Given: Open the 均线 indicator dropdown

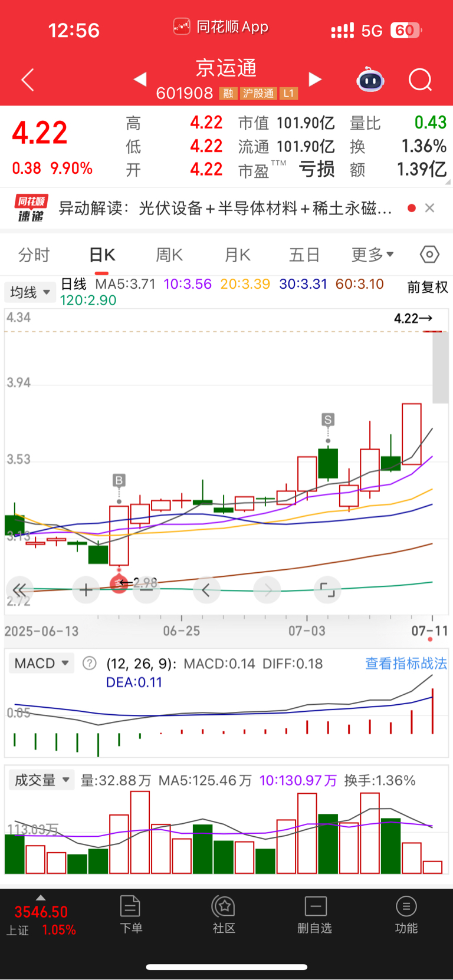Looking at the screenshot, I should coord(30,292).
